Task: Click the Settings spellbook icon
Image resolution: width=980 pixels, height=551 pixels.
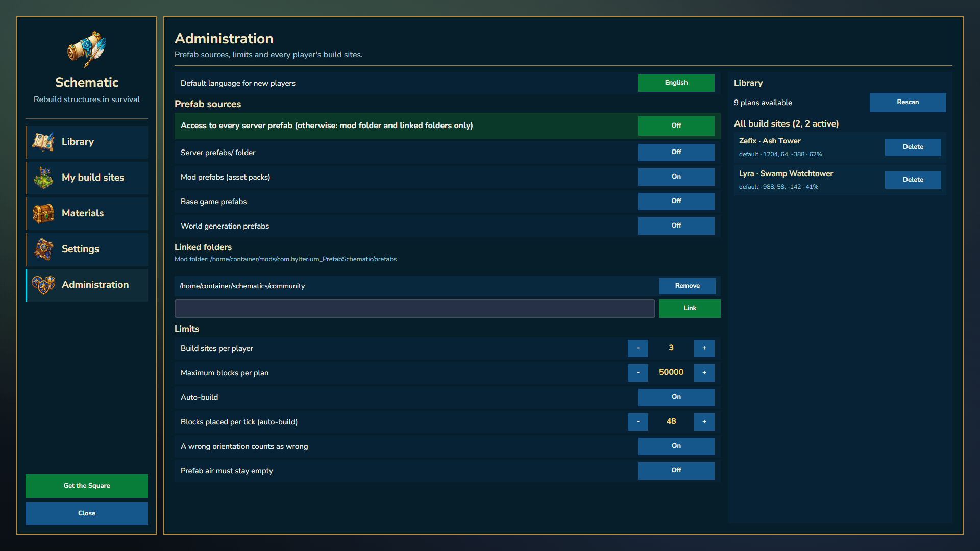Action: click(43, 249)
